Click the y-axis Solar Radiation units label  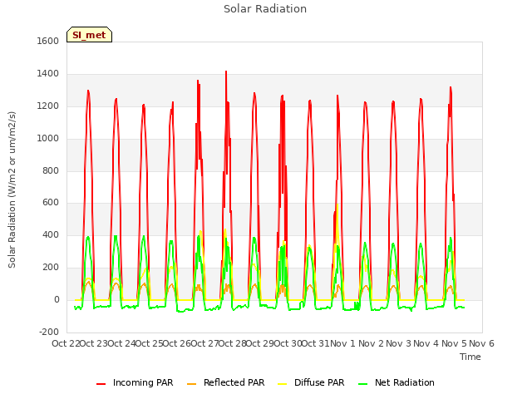[x=12, y=190]
